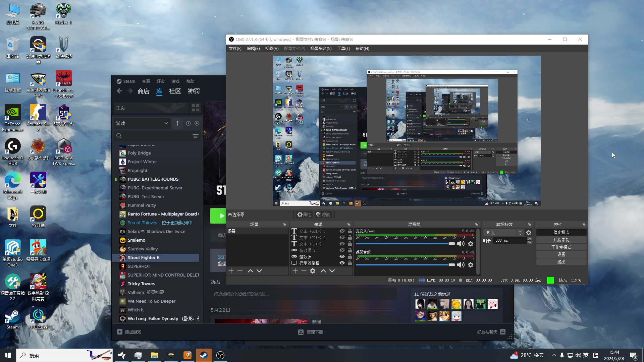The height and width of the screenshot is (362, 644).
Task: Remove the selected scene in OBS
Action: 240,271
